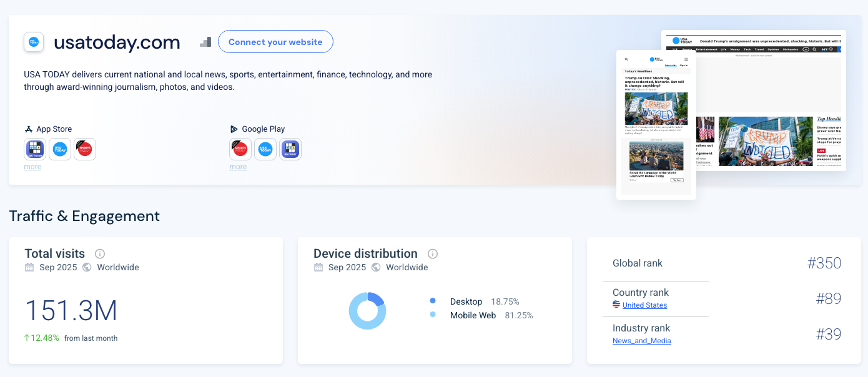Screen dimensions: 868x377
Task: Click the traffic bars icon beside usatoday.com
Action: (205, 42)
